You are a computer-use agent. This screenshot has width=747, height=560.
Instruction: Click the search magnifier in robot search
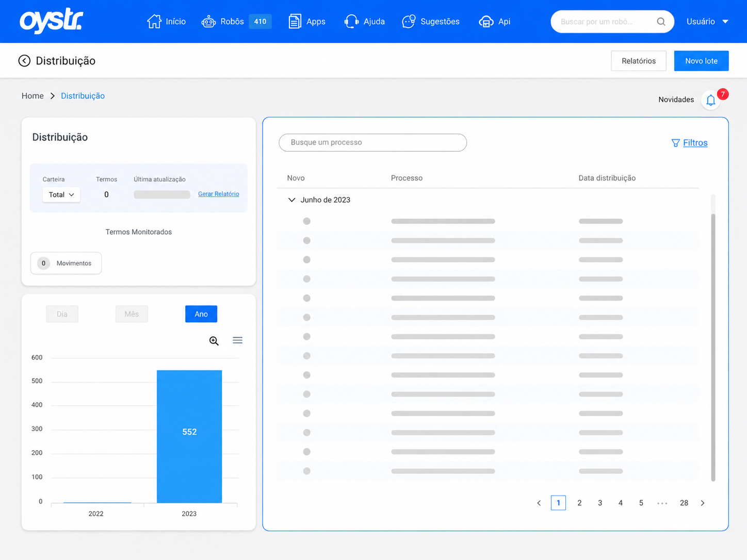pos(661,22)
